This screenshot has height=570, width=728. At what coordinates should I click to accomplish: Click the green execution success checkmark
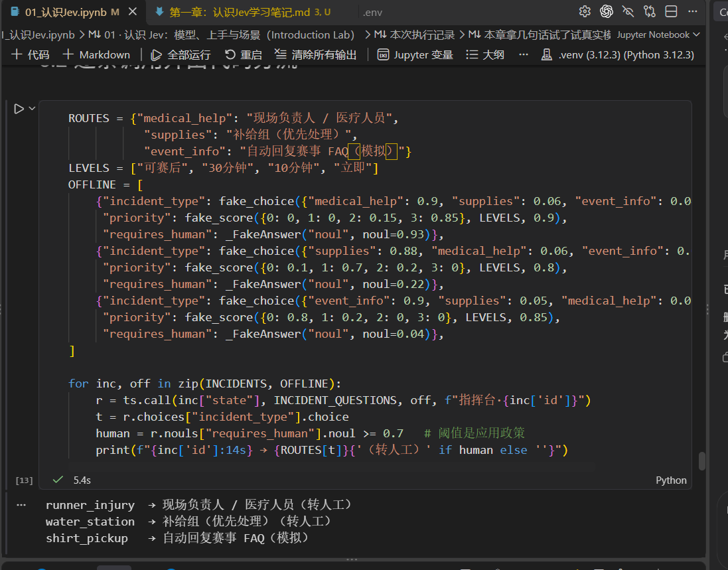pyautogui.click(x=58, y=480)
